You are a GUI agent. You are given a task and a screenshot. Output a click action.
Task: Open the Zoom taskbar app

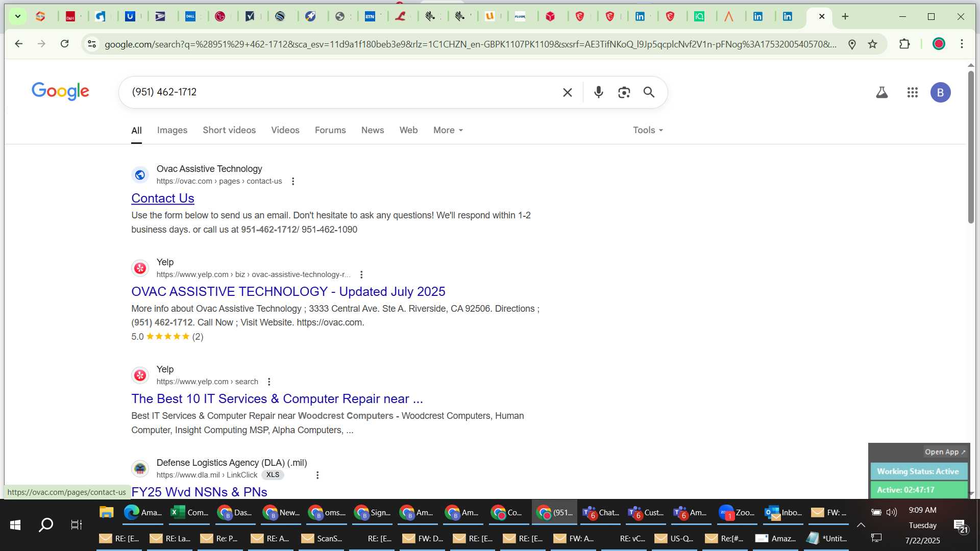[736, 512]
